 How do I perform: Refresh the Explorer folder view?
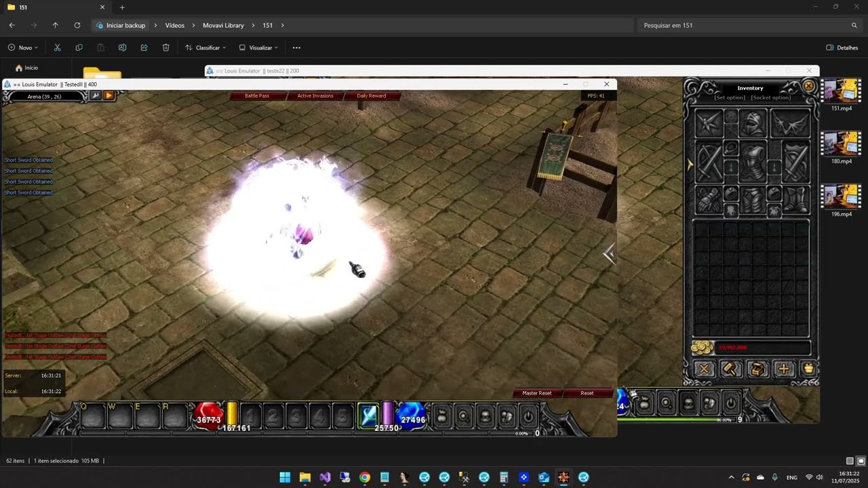click(x=77, y=25)
